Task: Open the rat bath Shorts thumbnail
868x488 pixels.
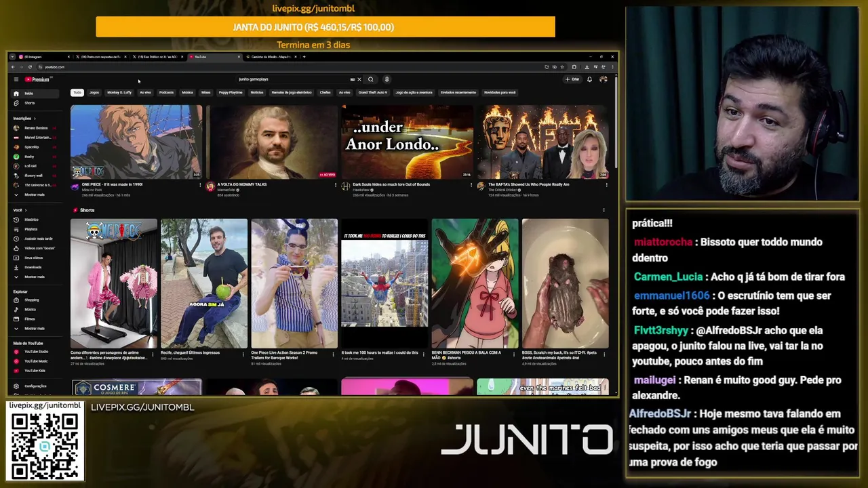Action: tap(566, 283)
